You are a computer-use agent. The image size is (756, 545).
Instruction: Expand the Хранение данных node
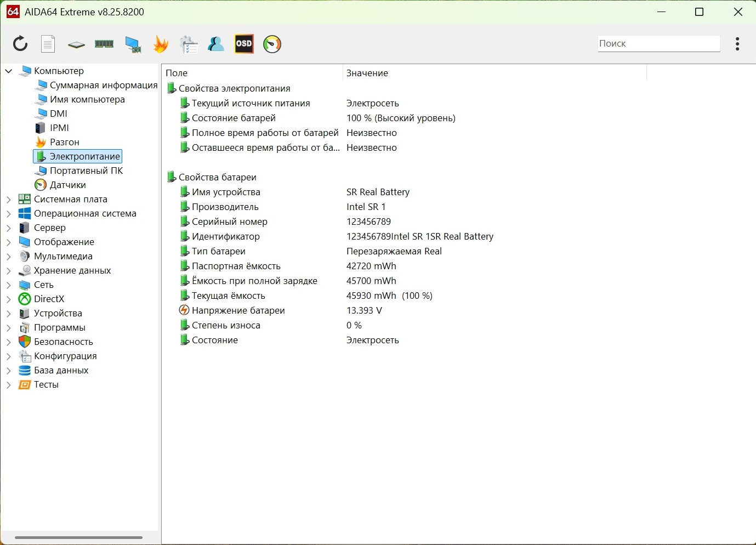pyautogui.click(x=9, y=270)
